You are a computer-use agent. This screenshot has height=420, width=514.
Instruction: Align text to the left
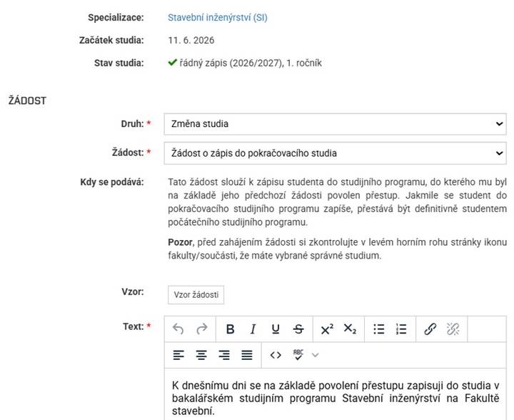tap(178, 355)
